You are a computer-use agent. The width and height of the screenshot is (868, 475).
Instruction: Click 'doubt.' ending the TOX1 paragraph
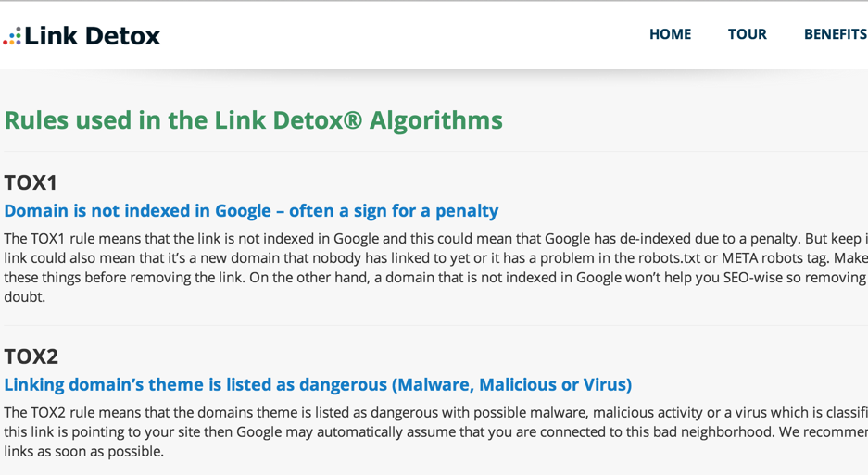(x=25, y=296)
